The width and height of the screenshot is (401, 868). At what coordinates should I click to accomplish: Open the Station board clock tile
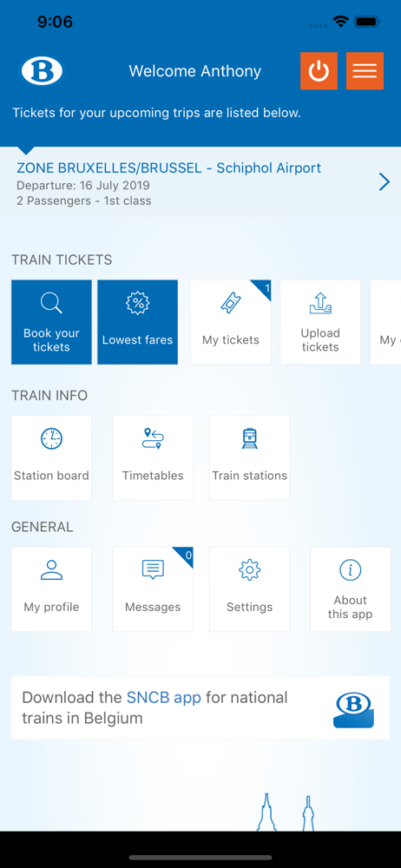pos(51,457)
